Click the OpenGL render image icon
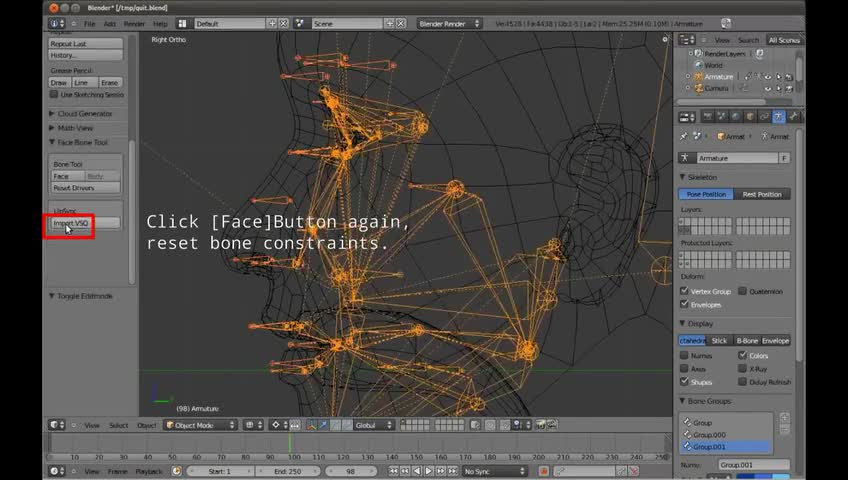Viewport: 848px width, 480px height. point(540,425)
